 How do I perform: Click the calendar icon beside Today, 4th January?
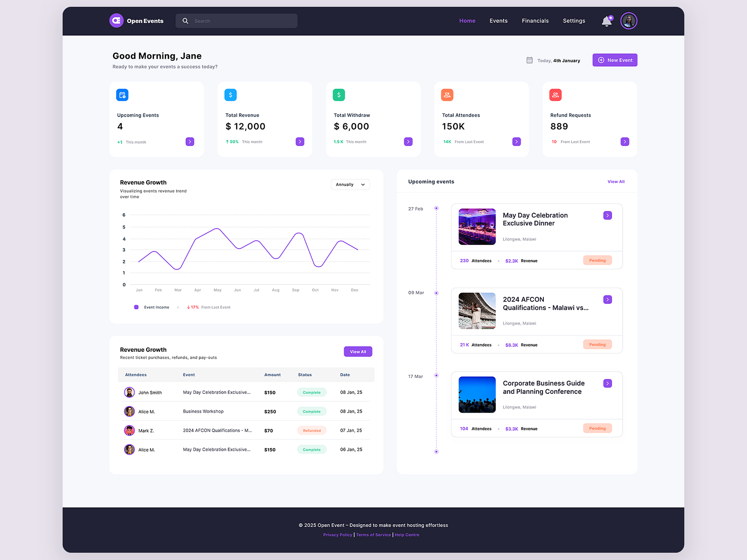pyautogui.click(x=529, y=60)
